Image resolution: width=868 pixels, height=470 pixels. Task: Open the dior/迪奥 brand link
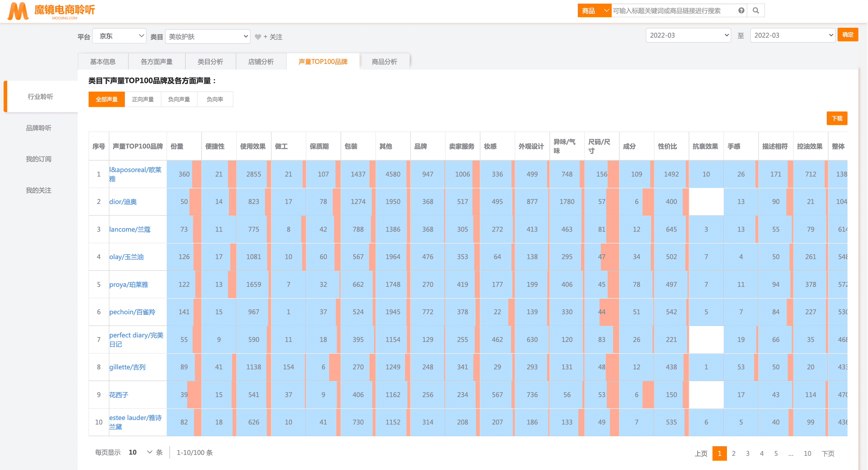[123, 202]
